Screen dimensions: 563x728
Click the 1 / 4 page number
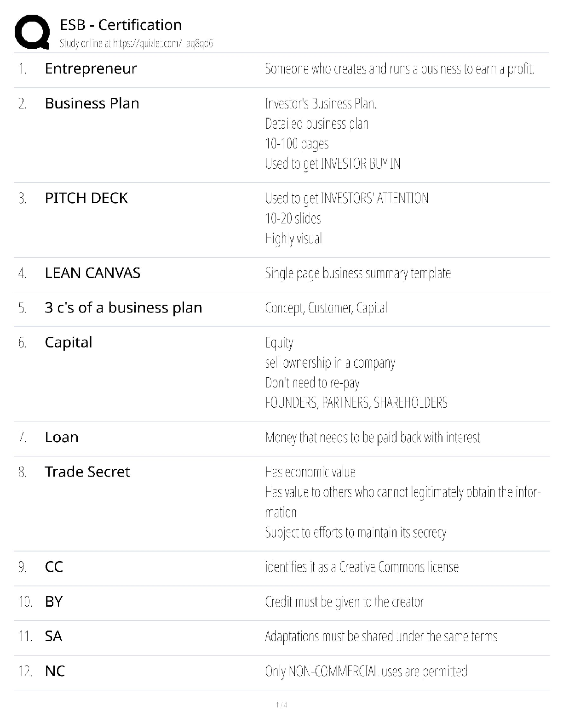[x=281, y=705]
